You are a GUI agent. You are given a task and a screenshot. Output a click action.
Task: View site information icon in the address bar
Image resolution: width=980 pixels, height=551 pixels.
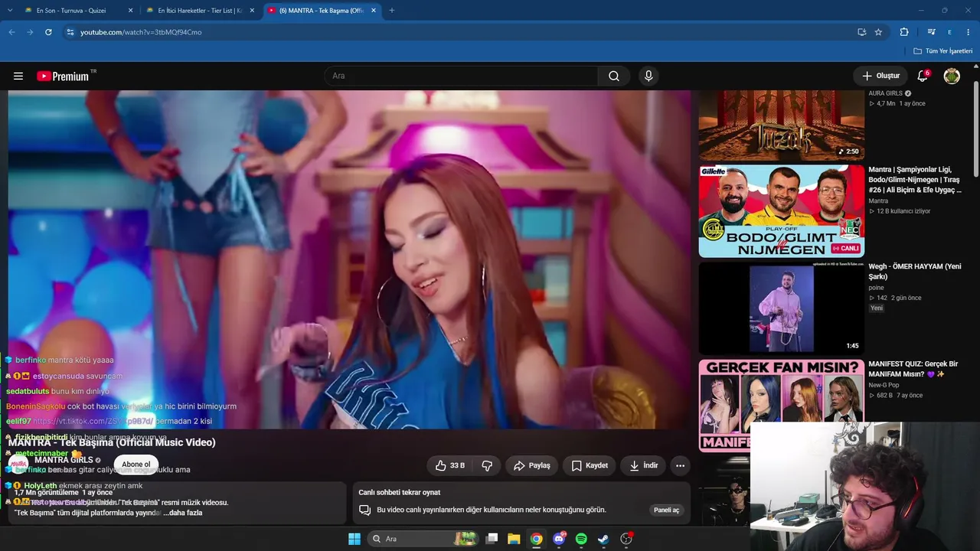70,32
